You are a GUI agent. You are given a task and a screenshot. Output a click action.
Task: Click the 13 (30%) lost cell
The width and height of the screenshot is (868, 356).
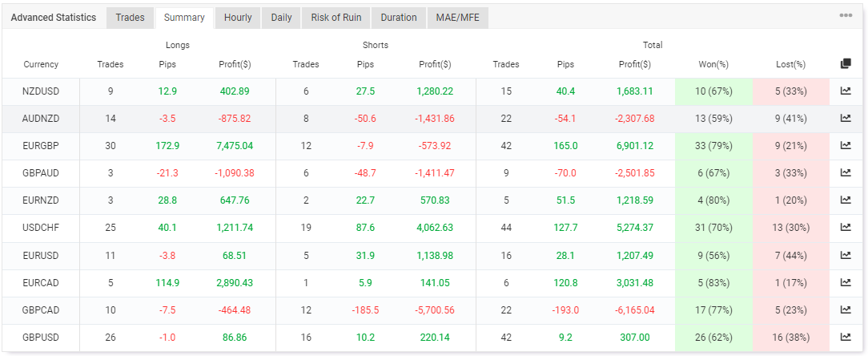790,228
